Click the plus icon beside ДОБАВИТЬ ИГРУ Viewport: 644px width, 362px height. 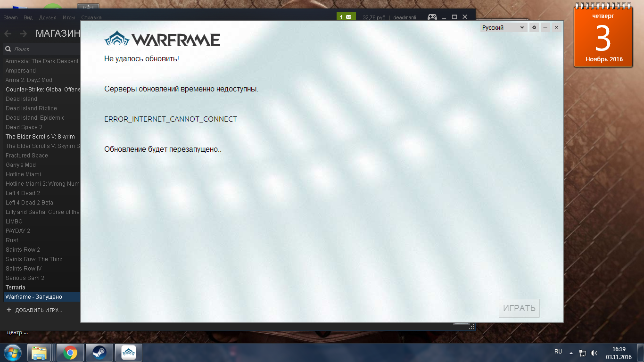[9, 310]
